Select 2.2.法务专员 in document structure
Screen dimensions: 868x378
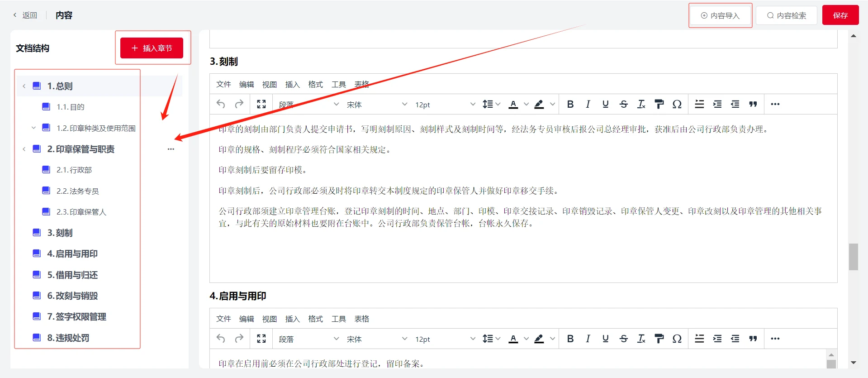tap(78, 191)
